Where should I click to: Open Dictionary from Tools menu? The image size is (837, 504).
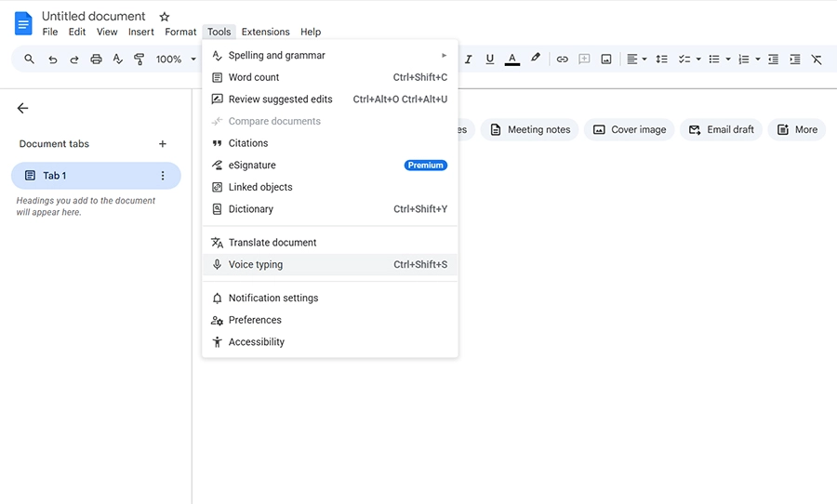[x=330, y=208]
